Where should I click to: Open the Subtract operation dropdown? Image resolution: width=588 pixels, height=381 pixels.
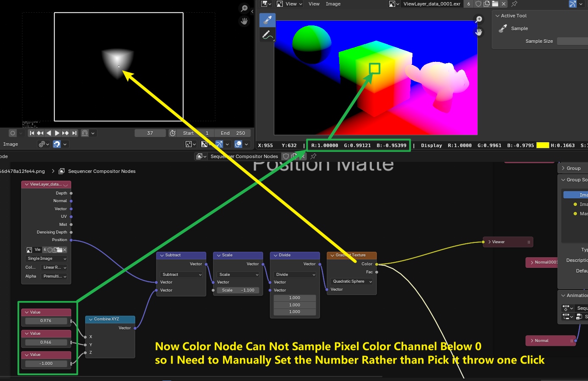point(181,275)
